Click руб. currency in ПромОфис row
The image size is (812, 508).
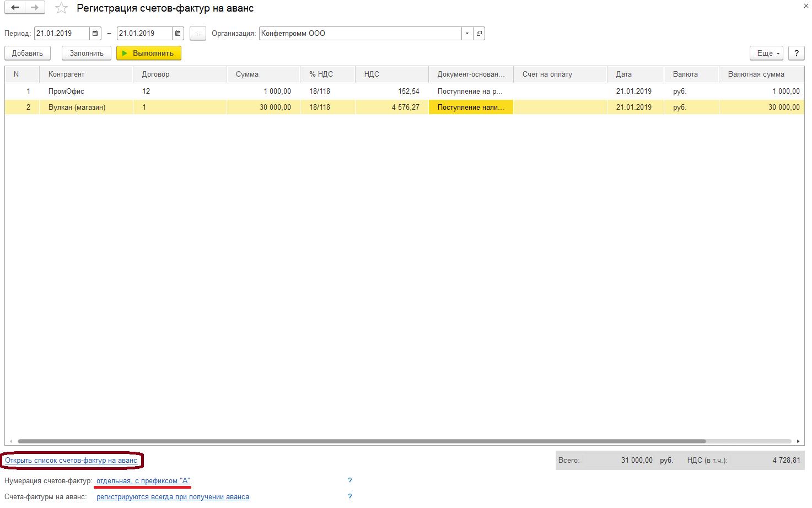(x=691, y=91)
